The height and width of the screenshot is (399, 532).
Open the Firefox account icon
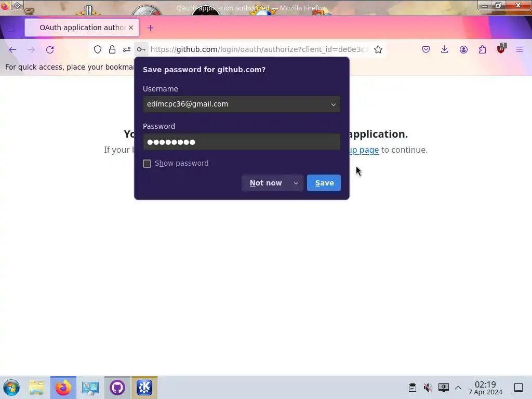pyautogui.click(x=463, y=49)
